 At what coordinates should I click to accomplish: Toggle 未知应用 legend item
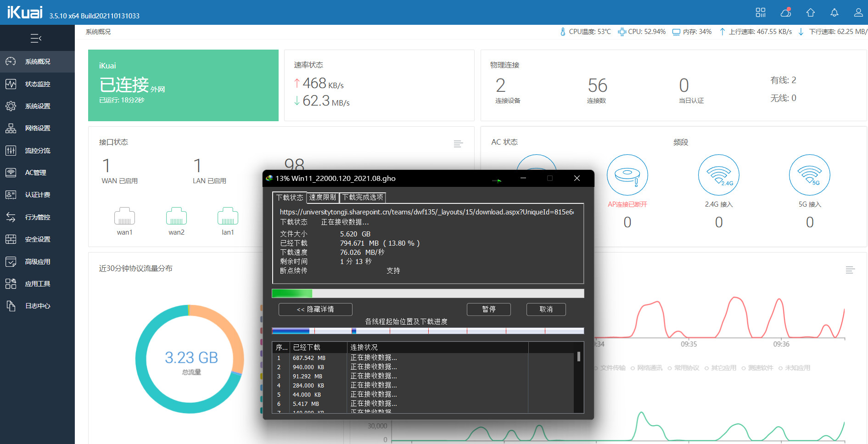pos(794,368)
